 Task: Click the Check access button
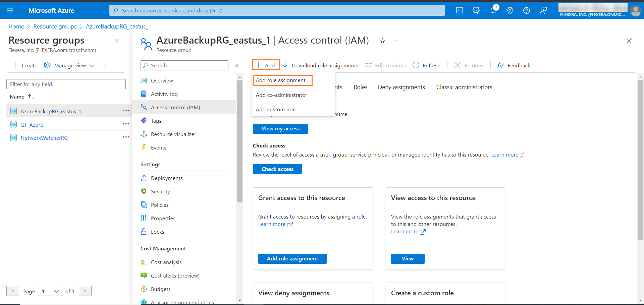(277, 169)
